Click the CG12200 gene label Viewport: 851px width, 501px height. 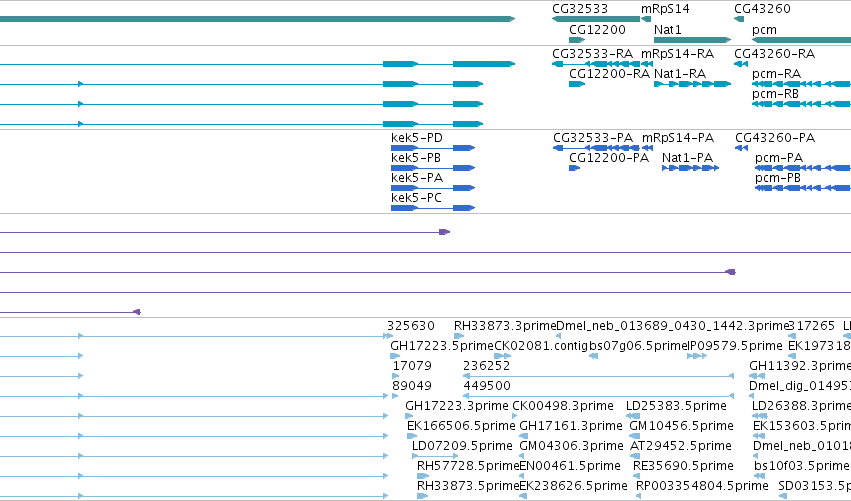(597, 30)
